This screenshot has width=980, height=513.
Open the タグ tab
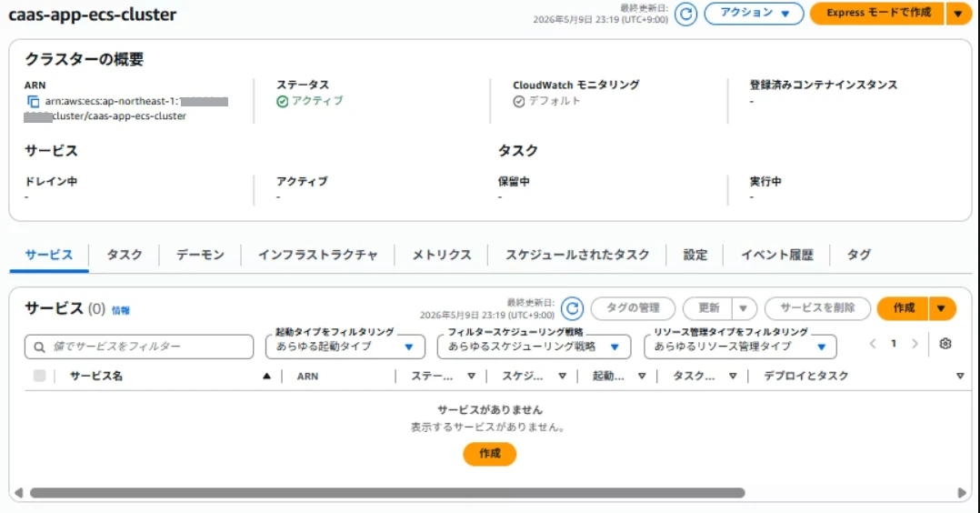pyautogui.click(x=858, y=255)
